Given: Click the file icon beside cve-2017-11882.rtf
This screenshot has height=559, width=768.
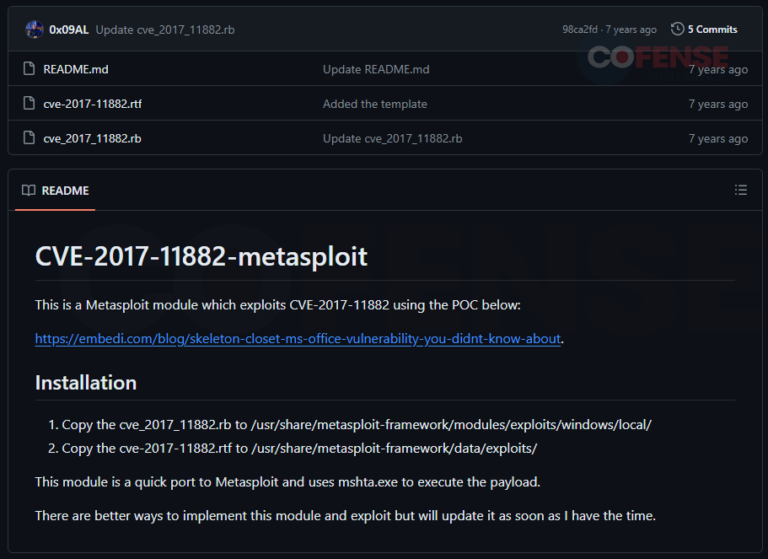Looking at the screenshot, I should tap(28, 104).
